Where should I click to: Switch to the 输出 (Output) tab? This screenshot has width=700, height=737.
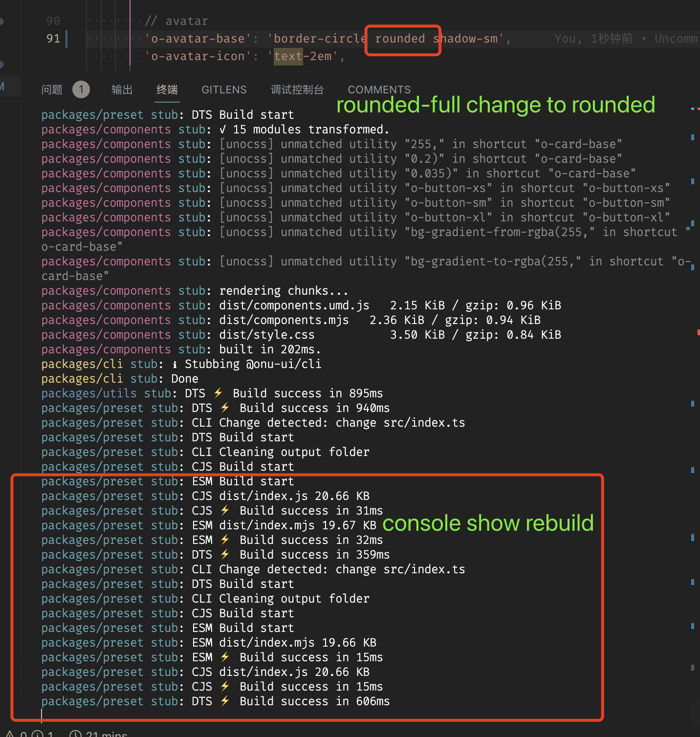tap(122, 89)
